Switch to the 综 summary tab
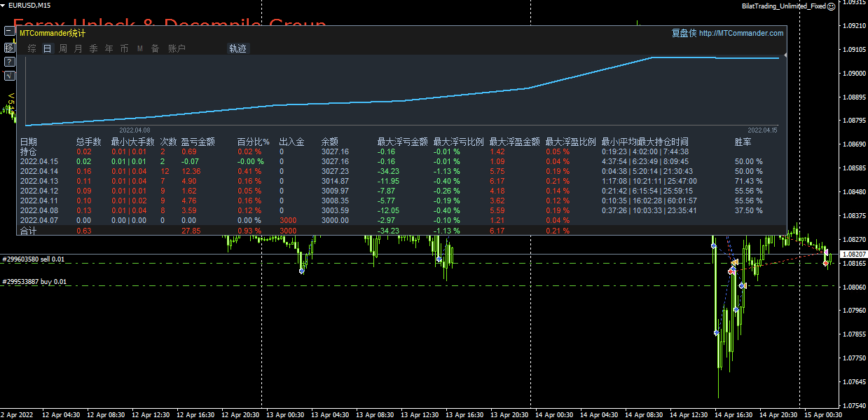868x420 pixels. pos(32,49)
